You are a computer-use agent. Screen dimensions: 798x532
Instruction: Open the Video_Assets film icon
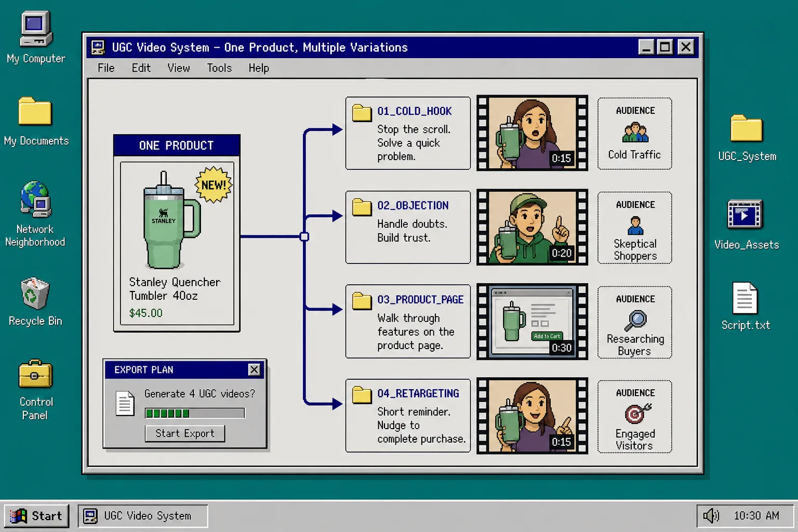coord(745,215)
